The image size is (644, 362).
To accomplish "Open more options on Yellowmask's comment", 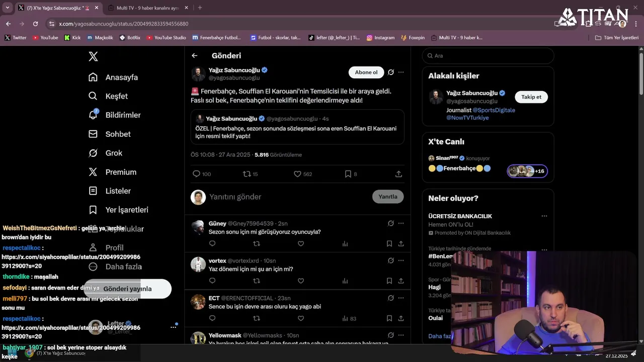I will pos(401,335).
